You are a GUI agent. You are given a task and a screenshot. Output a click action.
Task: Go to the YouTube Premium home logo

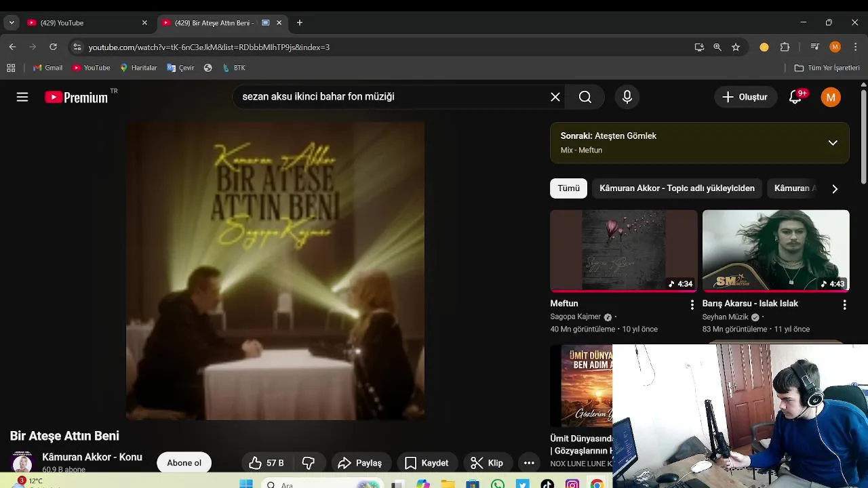coord(77,97)
